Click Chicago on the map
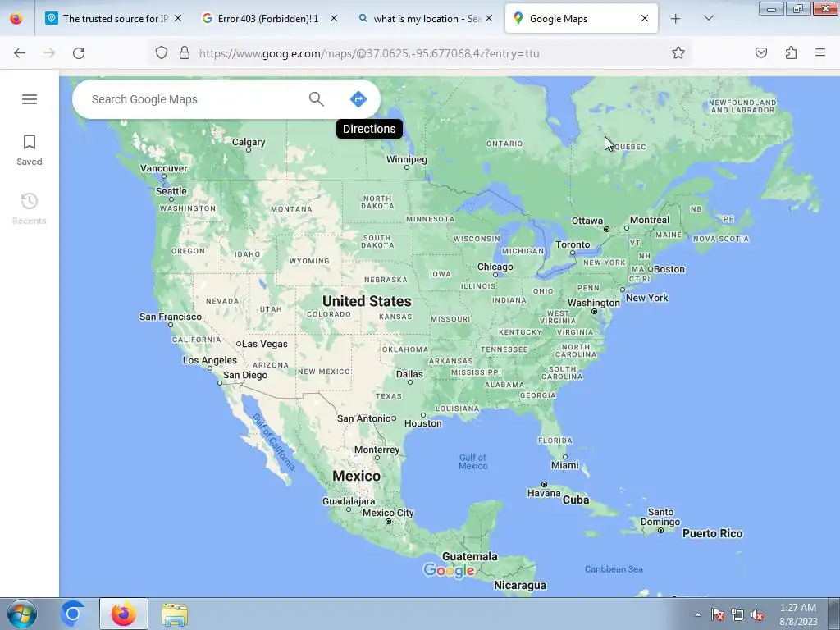Screen dimensions: 840x630 point(495,267)
